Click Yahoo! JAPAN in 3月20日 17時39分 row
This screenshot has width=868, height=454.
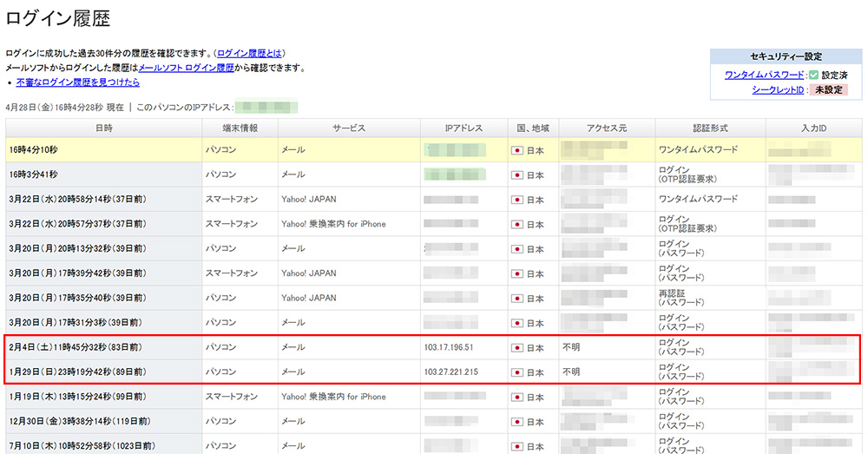pos(308,273)
